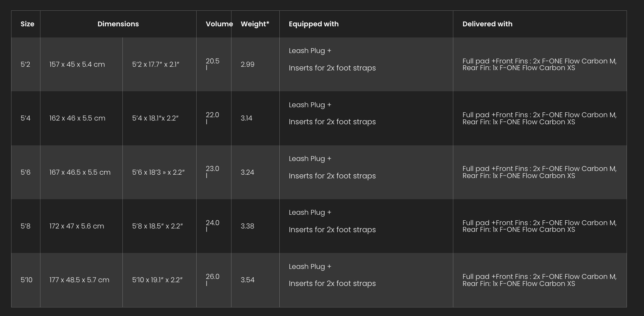Click the 3.24 weight value
The width and height of the screenshot is (644, 316).
click(x=247, y=172)
